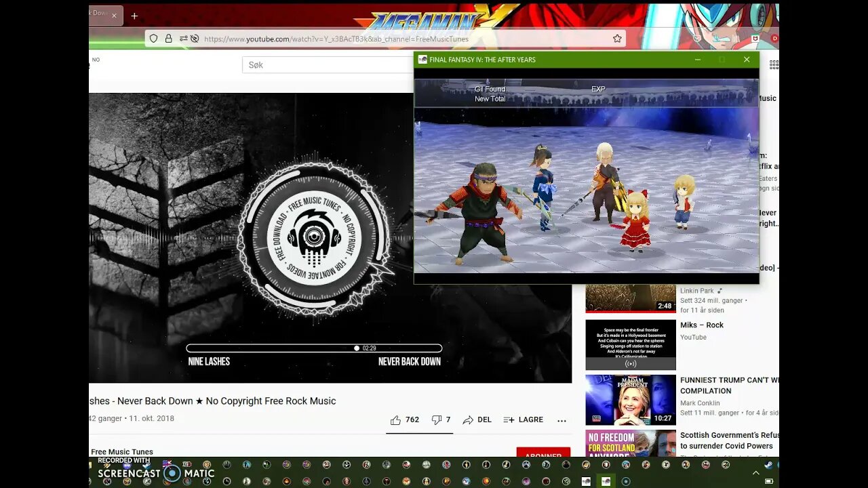Show site security info via padlock
The width and height of the screenshot is (868, 488).
coord(169,39)
